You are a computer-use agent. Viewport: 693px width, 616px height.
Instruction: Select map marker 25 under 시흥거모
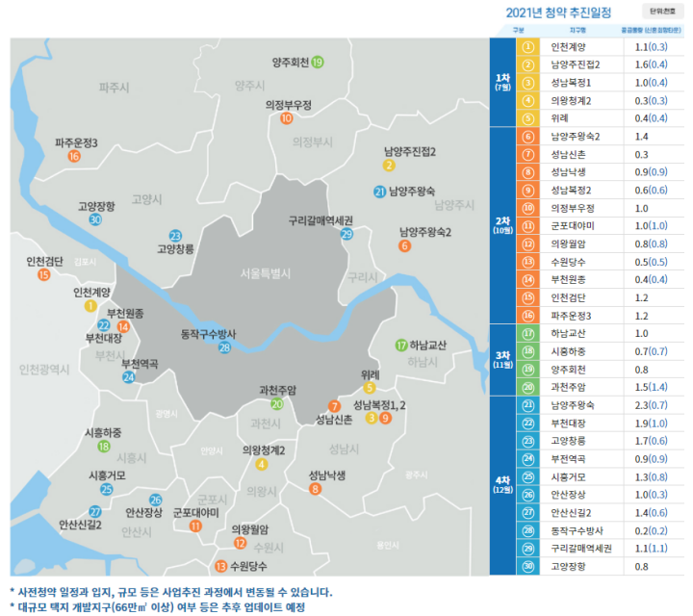point(107,489)
